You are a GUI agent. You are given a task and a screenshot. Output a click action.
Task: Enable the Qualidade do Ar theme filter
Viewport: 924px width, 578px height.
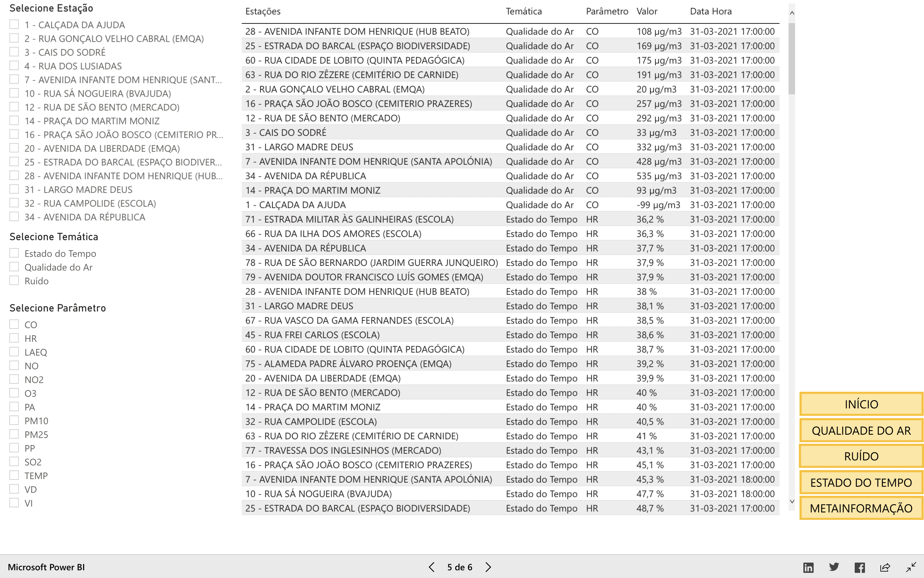click(x=14, y=267)
